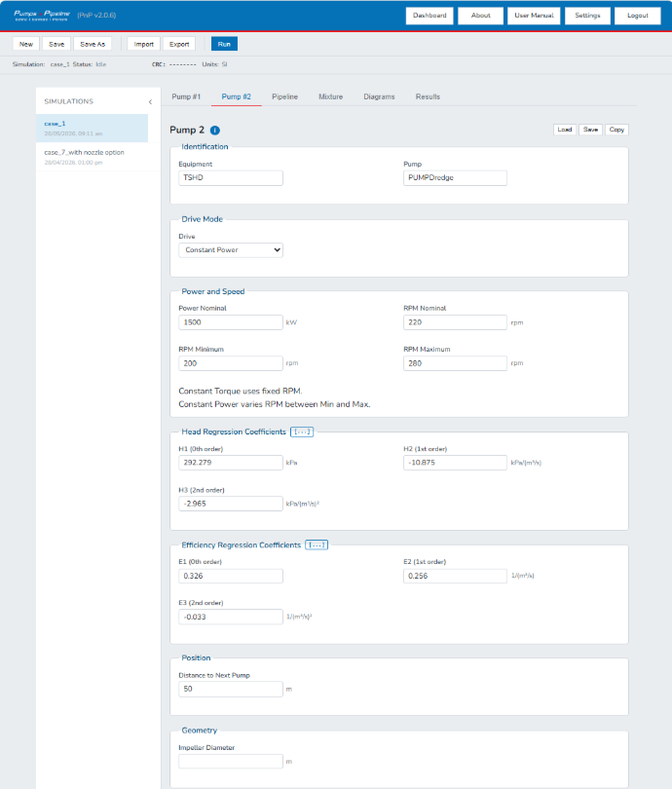Image resolution: width=672 pixels, height=789 pixels.
Task: Click the Pumps Pipeline logo
Action: point(42,15)
